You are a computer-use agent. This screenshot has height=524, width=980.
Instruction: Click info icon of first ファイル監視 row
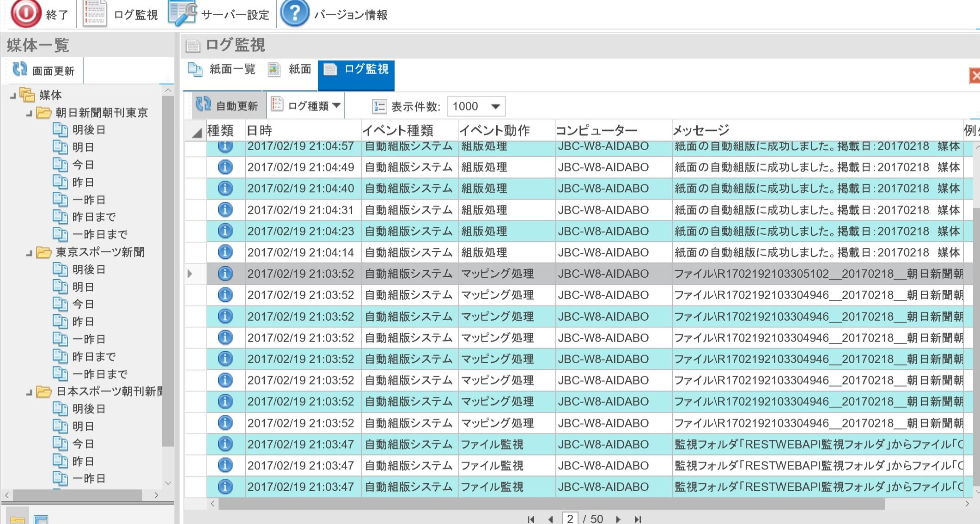click(225, 444)
